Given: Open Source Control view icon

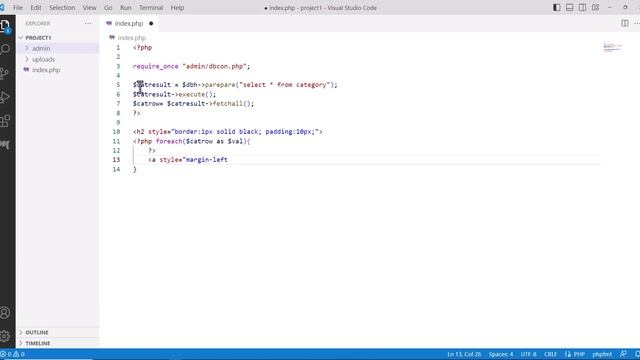Looking at the screenshot, I should [x=4, y=73].
